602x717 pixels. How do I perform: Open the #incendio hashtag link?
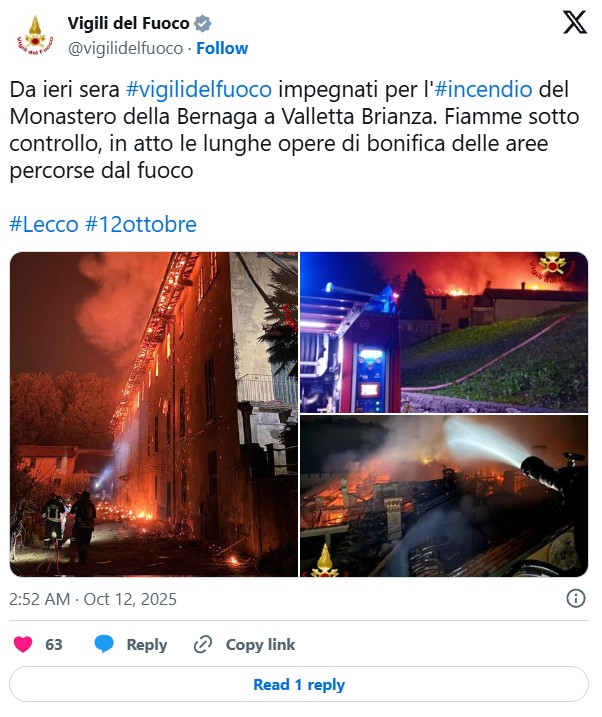point(483,89)
